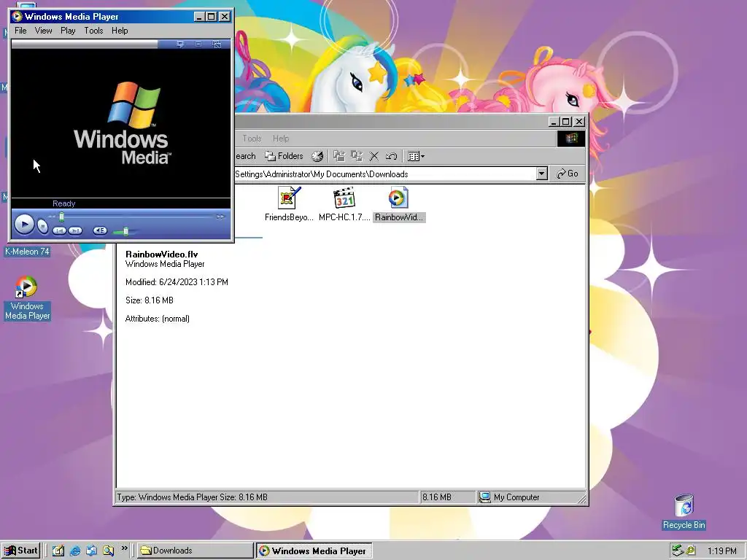
Task: Mute the Media Player sound
Action: pos(100,230)
